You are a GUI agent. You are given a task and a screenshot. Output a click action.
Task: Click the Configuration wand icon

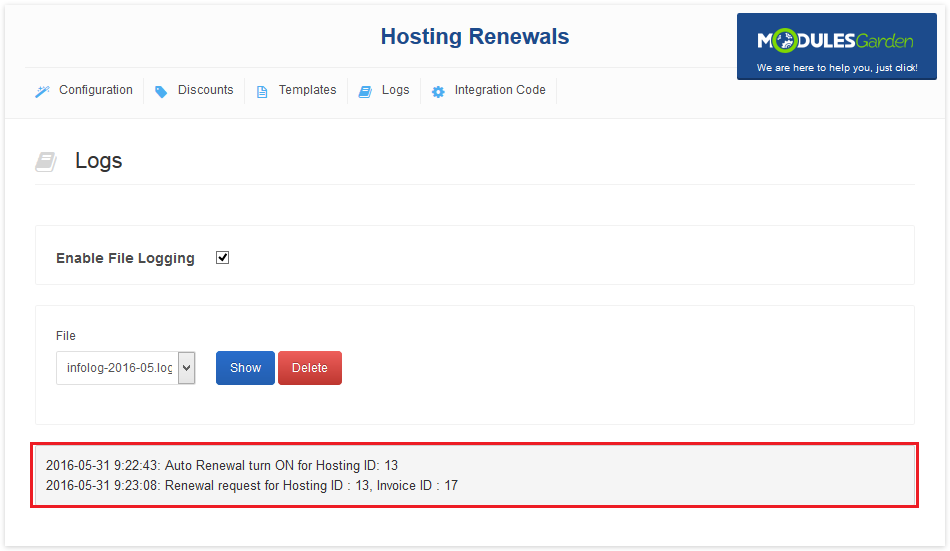coord(42,92)
